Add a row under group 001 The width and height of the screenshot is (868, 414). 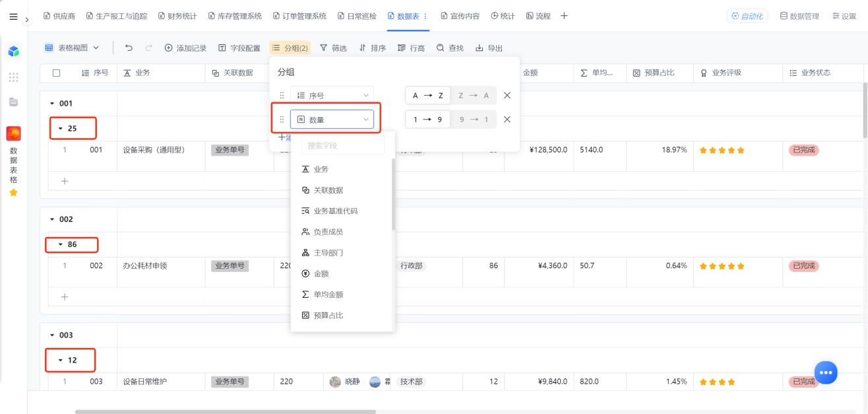[x=65, y=181]
